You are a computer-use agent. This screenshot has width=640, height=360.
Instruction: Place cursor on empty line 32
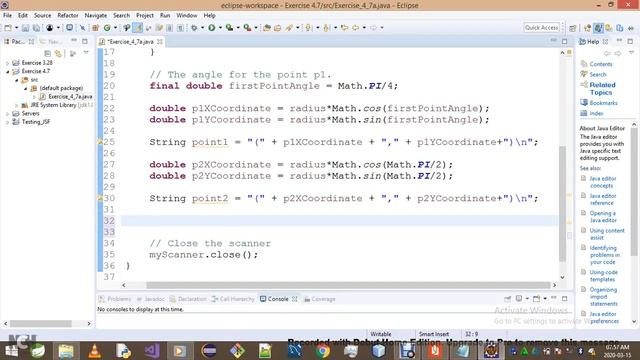(339, 221)
